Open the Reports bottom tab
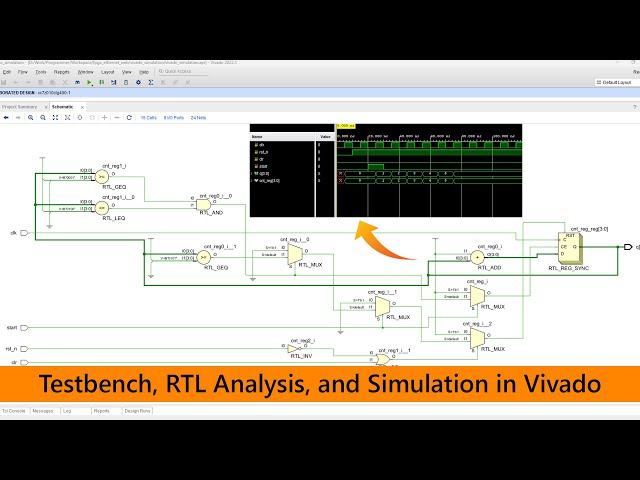Viewport: 640px width, 480px height. pos(101,411)
